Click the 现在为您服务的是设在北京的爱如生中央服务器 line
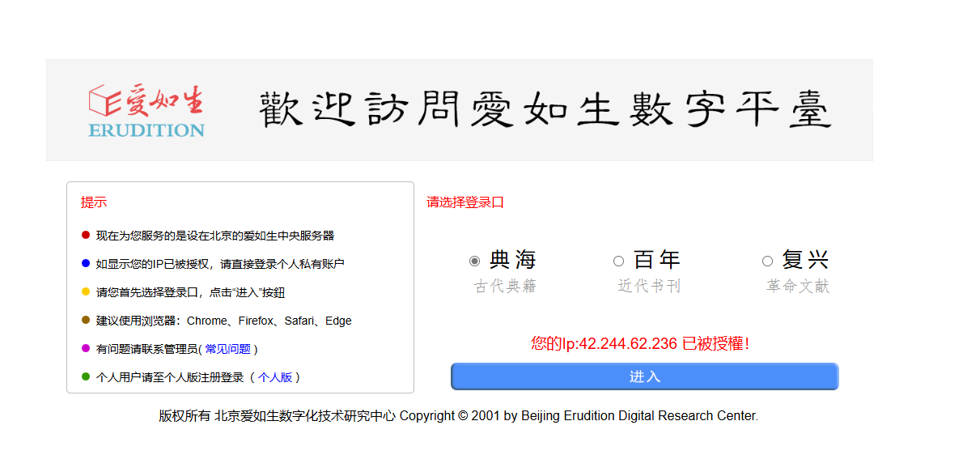980x472 pixels. (215, 236)
